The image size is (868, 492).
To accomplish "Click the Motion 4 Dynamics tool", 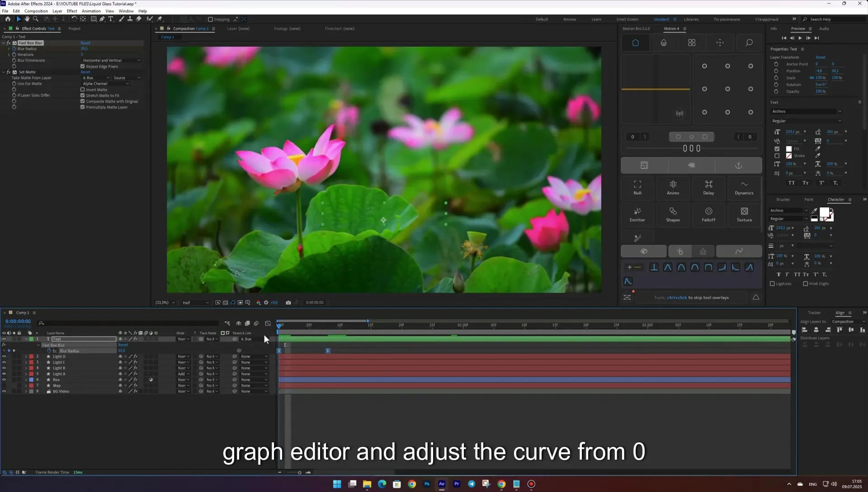I will (744, 187).
